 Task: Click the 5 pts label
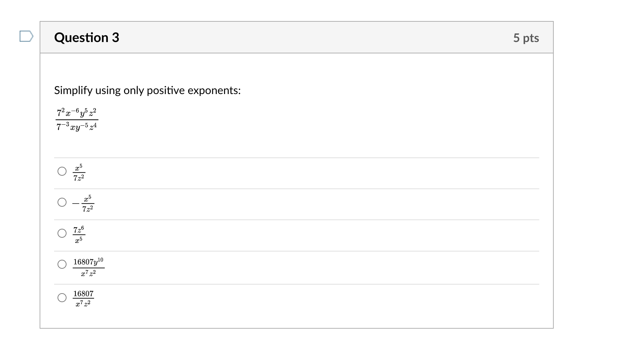click(x=526, y=38)
